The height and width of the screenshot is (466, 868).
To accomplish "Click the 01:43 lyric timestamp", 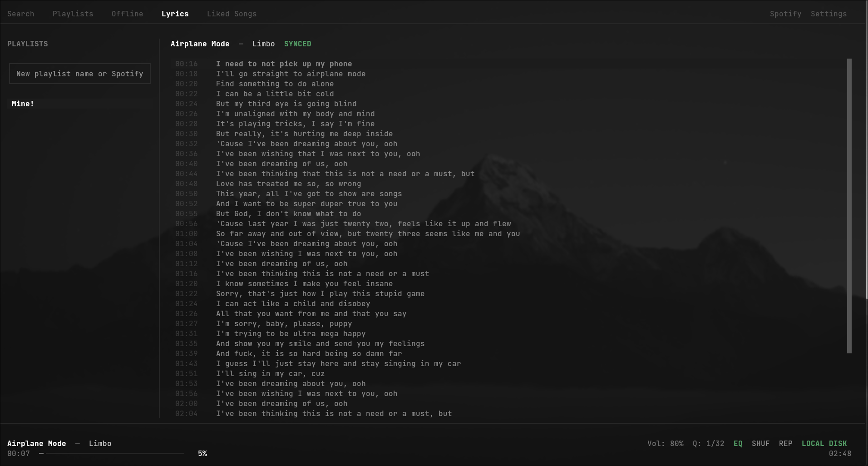I will click(x=187, y=364).
